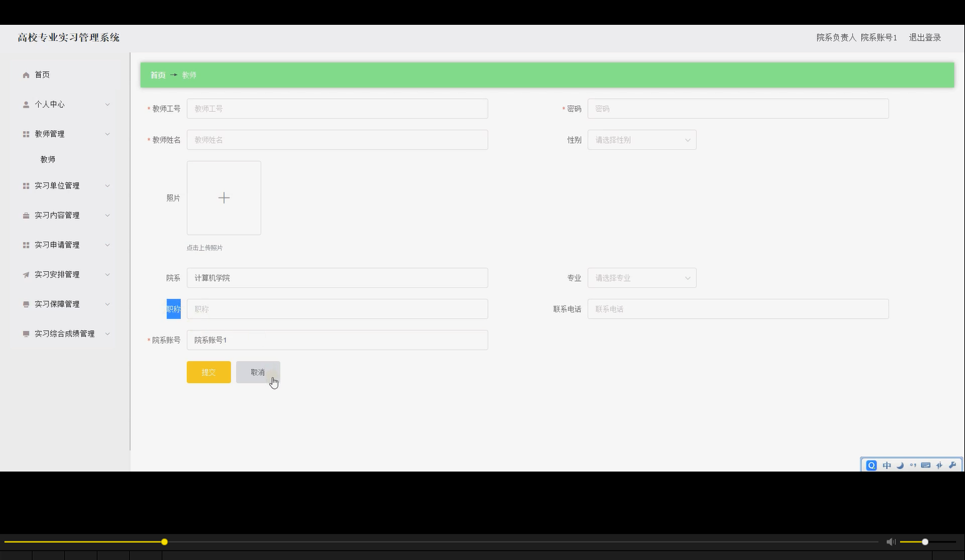Open 首页 in the sidebar
The width and height of the screenshot is (965, 560).
pyautogui.click(x=42, y=75)
